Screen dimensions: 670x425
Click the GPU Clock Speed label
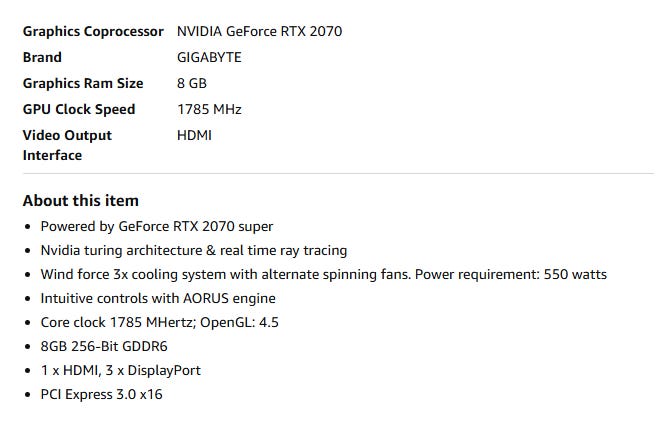pyautogui.click(x=79, y=109)
